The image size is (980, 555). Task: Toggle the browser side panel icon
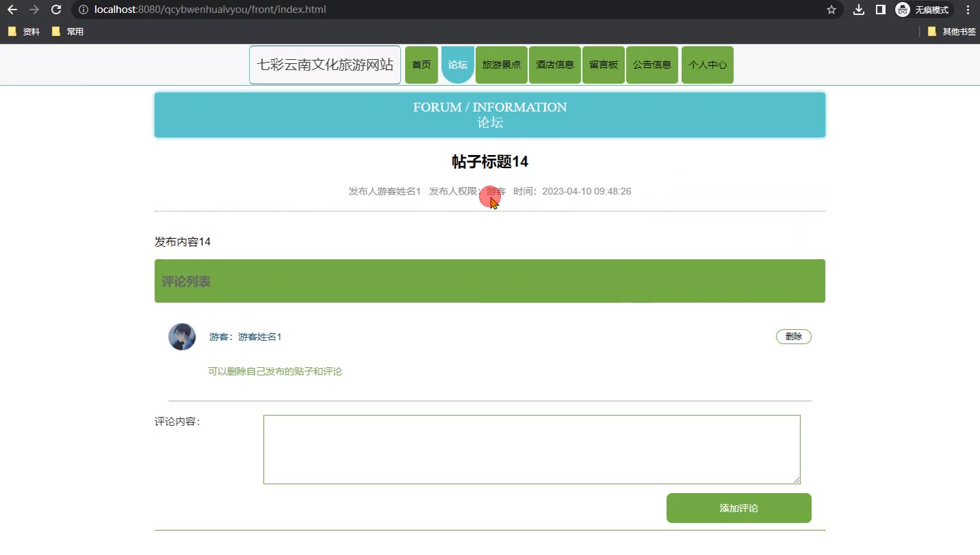(x=880, y=10)
